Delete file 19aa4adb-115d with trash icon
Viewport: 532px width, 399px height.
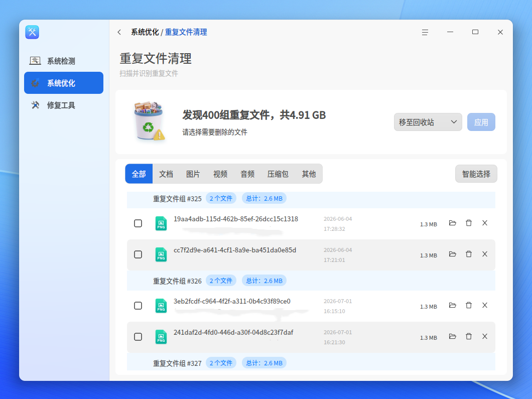click(469, 223)
